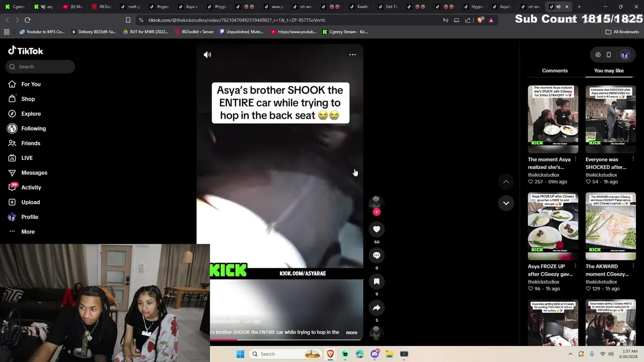Go back in browser history
This screenshot has width=644, height=362.
(7, 20)
